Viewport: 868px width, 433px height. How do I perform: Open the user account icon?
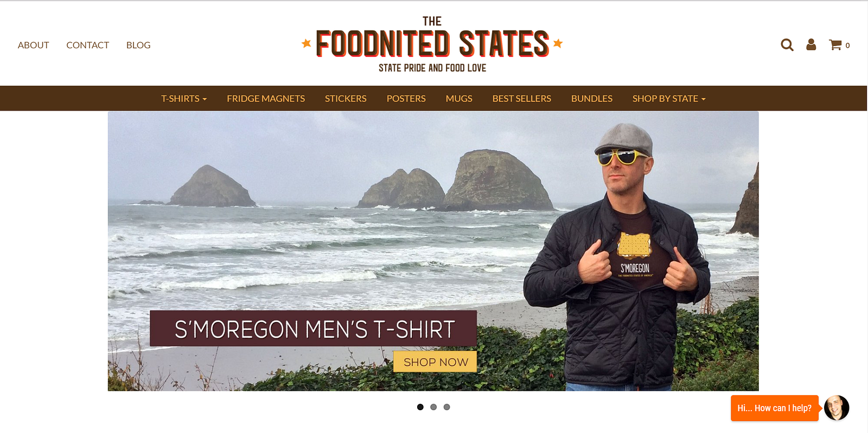pos(811,44)
